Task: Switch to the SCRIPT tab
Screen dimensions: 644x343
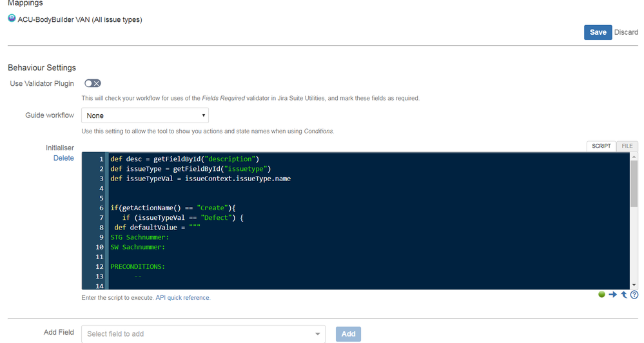Action: (601, 146)
